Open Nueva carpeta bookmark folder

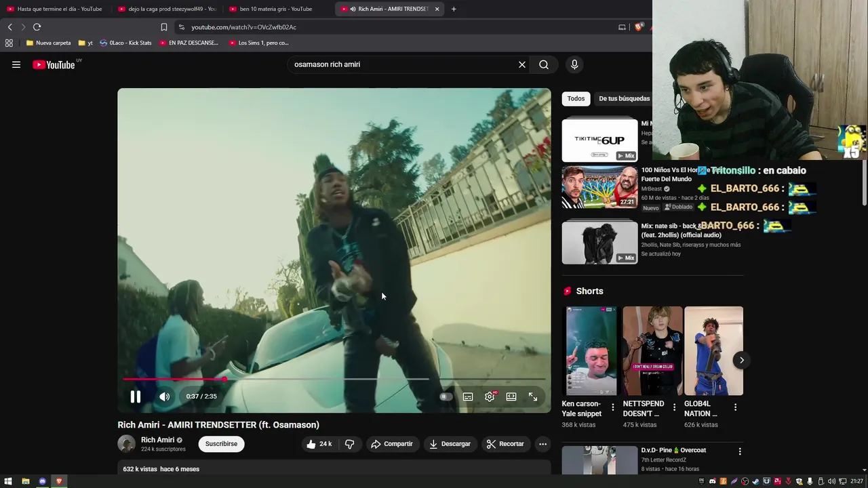click(x=48, y=43)
